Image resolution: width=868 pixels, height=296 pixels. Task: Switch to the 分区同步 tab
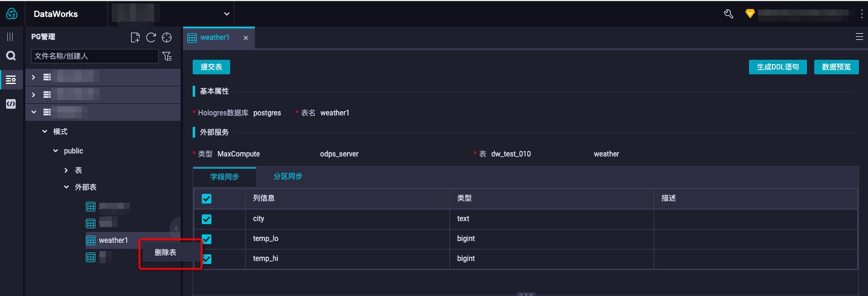coord(288,176)
